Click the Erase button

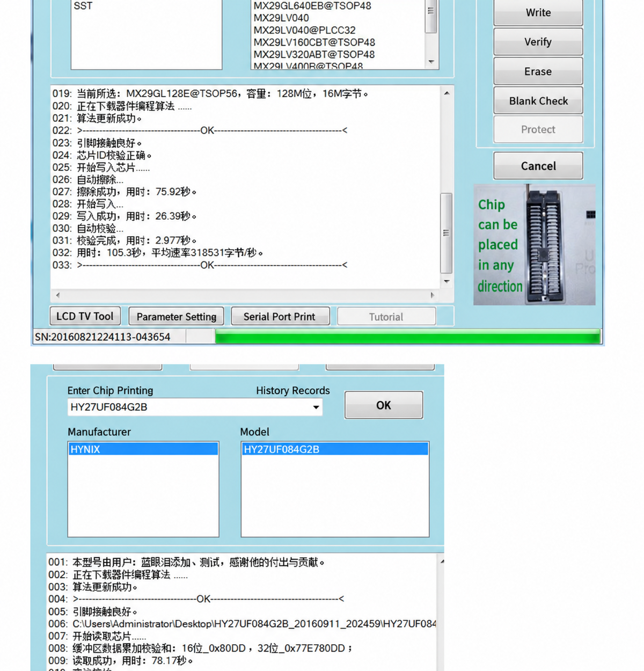tap(538, 71)
